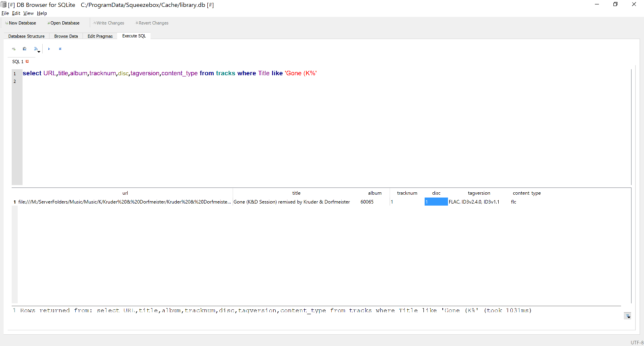The width and height of the screenshot is (644, 346).
Task: Click Write Changes in the toolbar
Action: point(109,23)
